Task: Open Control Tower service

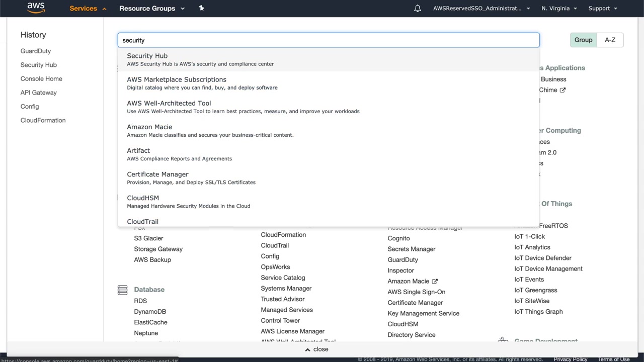Action: pyautogui.click(x=280, y=321)
